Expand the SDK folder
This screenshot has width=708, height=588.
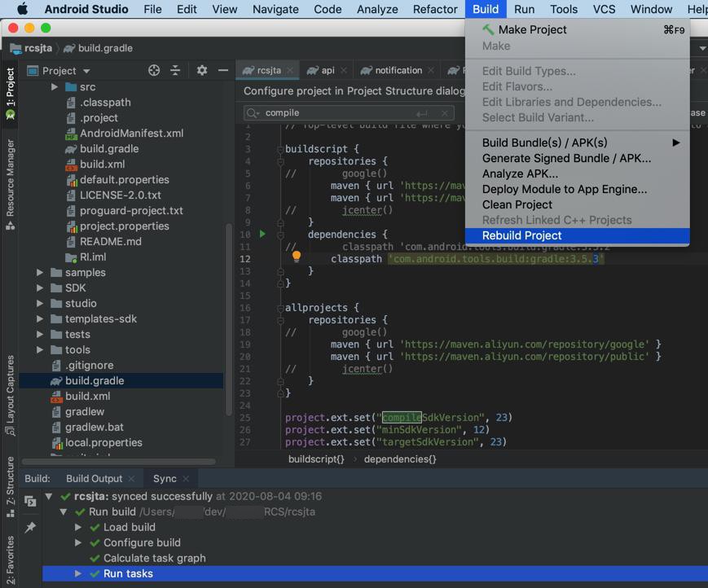[40, 288]
